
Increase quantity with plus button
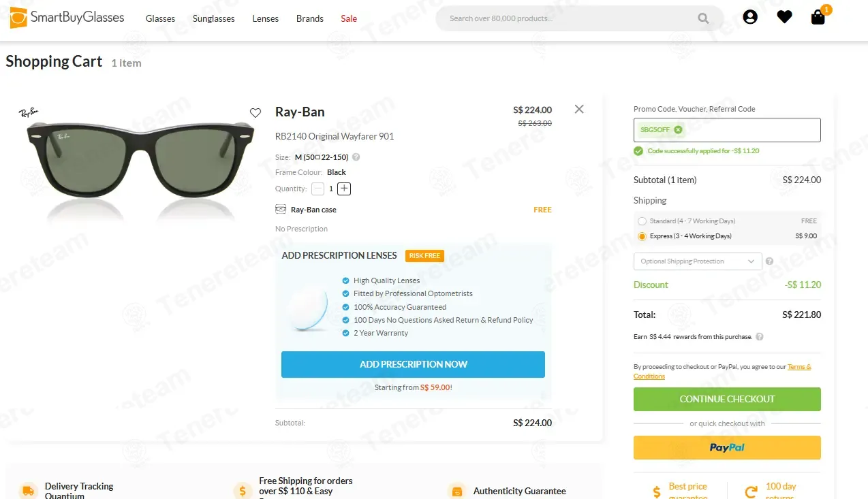[344, 189]
